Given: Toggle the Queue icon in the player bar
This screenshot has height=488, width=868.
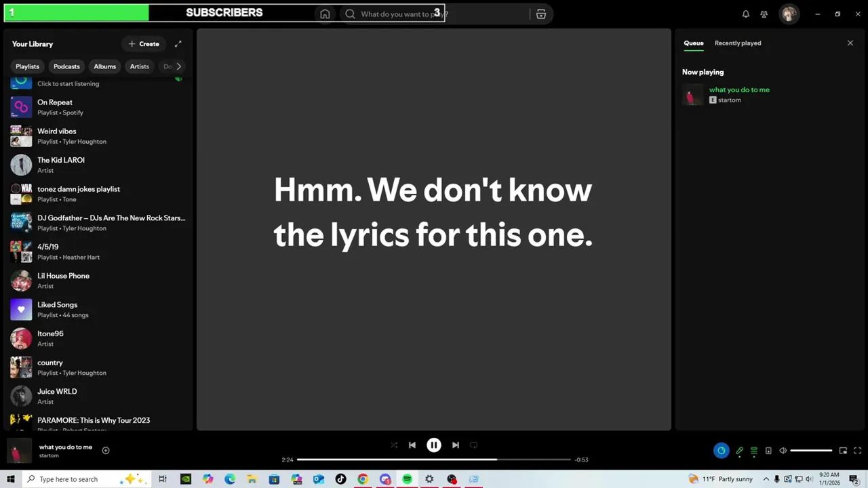Looking at the screenshot, I should tap(754, 451).
